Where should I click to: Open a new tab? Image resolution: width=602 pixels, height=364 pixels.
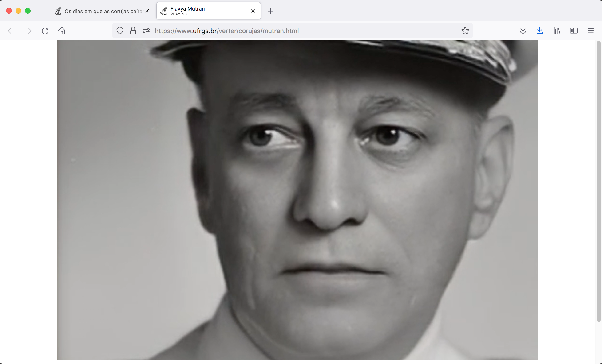[x=270, y=11]
